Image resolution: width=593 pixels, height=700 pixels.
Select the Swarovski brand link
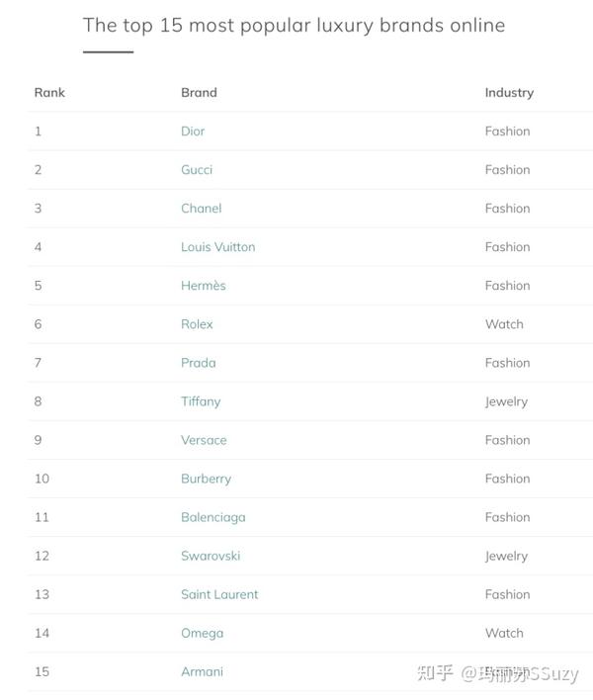click(210, 556)
